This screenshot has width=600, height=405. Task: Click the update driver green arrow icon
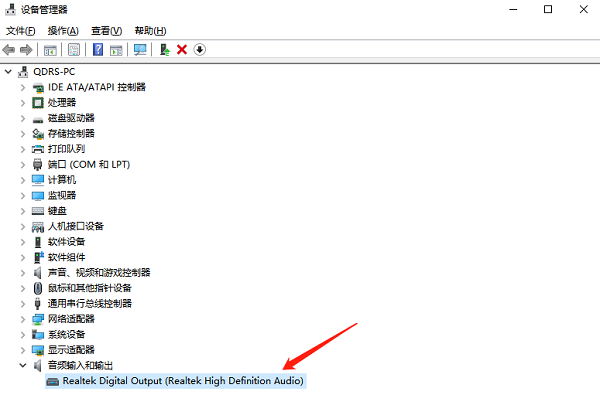click(x=165, y=49)
